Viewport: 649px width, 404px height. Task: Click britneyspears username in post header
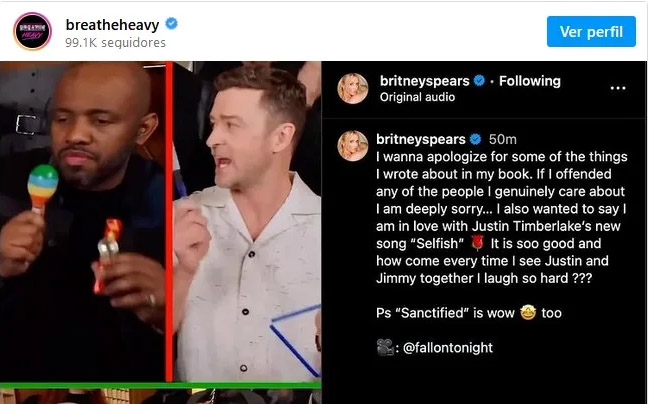pos(425,81)
